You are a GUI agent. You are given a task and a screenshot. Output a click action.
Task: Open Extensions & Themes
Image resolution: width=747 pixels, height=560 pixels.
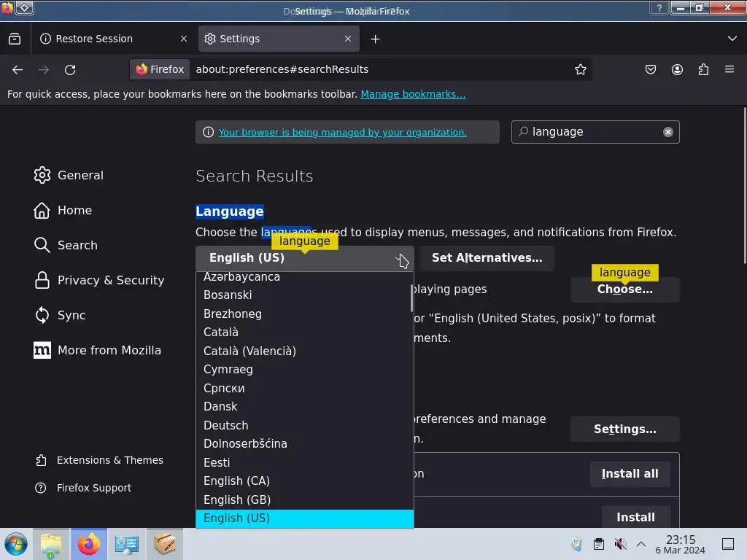click(99, 461)
